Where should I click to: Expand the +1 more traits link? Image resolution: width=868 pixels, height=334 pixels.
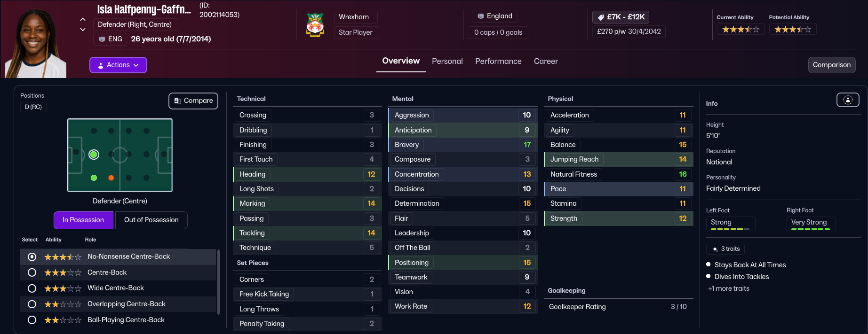coord(729,289)
